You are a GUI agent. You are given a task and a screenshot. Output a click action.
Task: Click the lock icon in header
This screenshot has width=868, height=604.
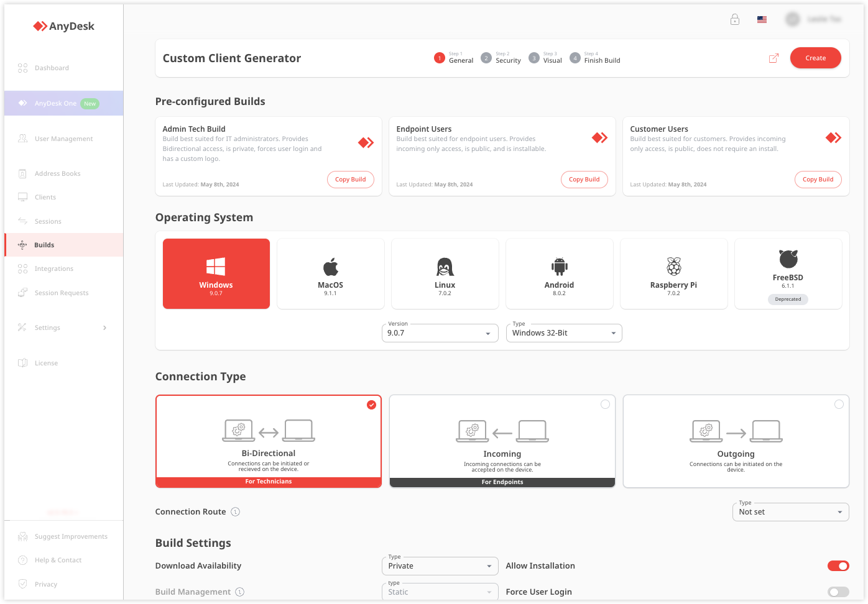click(735, 20)
